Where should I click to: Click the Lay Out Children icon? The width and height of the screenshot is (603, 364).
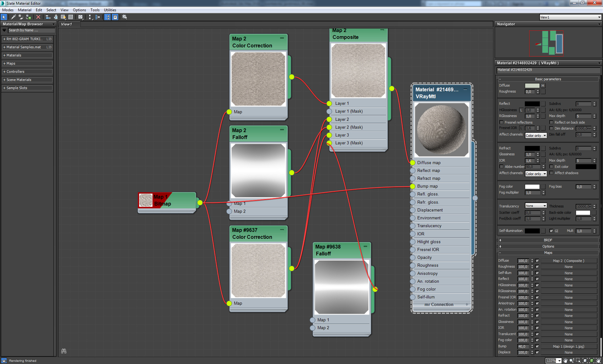tap(97, 17)
